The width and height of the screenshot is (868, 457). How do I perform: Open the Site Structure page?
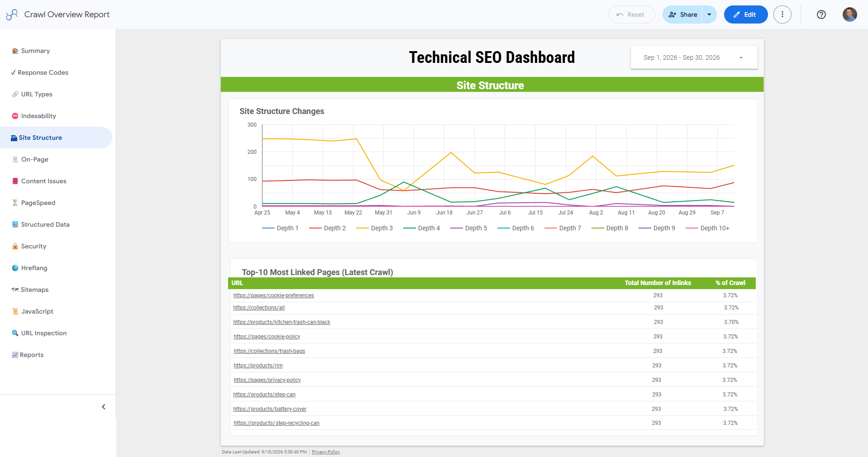(x=56, y=138)
